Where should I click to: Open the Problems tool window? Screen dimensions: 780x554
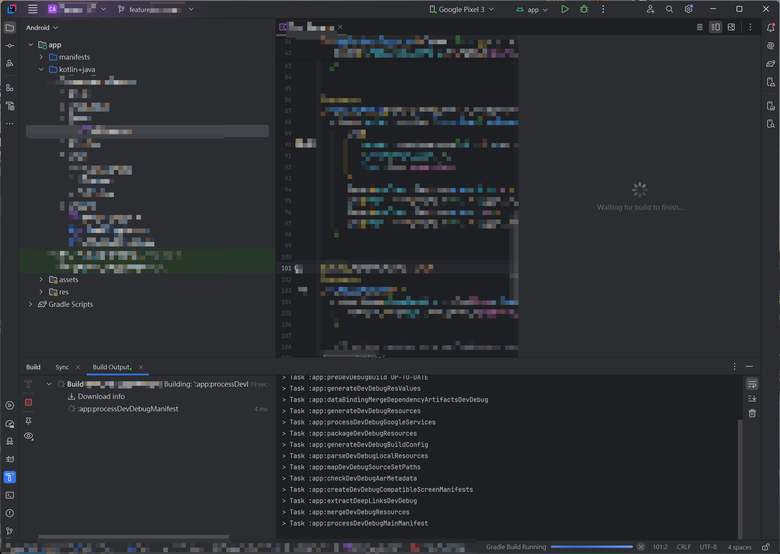[x=9, y=513]
